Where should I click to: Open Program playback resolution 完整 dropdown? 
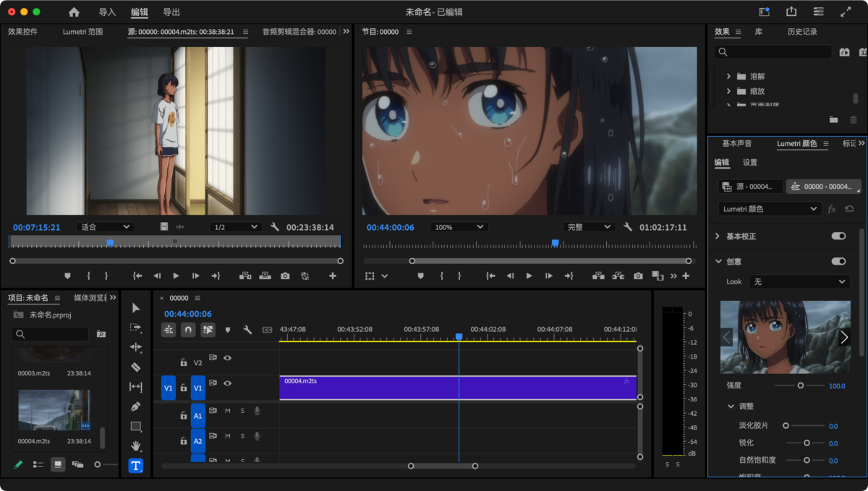(x=589, y=227)
